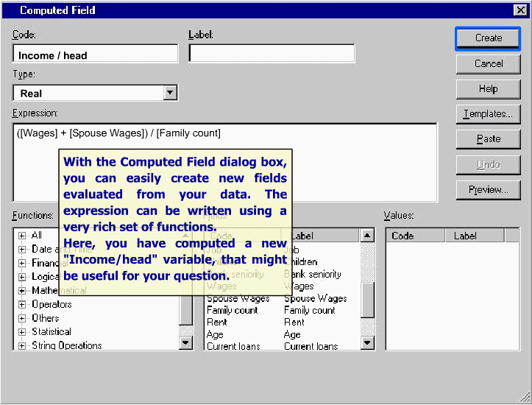The image size is (532, 405).
Task: Click the Code column header in Values
Action: click(x=415, y=236)
